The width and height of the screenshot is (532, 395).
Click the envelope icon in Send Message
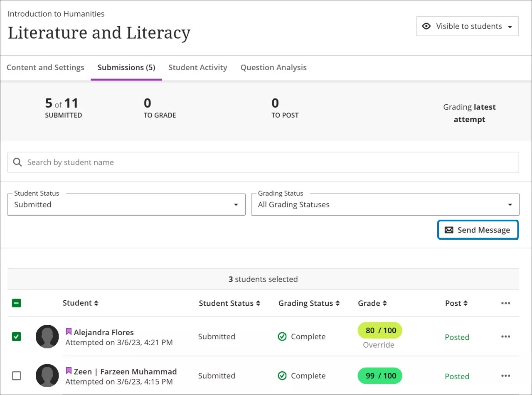pyautogui.click(x=449, y=230)
